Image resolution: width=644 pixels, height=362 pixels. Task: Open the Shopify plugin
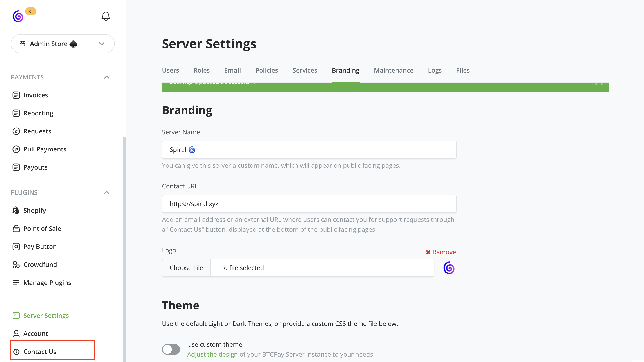[x=34, y=211]
